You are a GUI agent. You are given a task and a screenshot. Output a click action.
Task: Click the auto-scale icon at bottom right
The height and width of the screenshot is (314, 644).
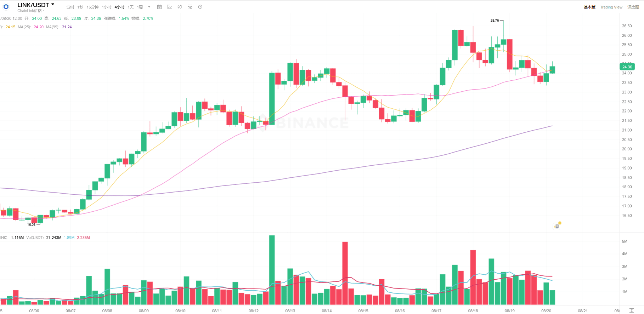coord(631,310)
